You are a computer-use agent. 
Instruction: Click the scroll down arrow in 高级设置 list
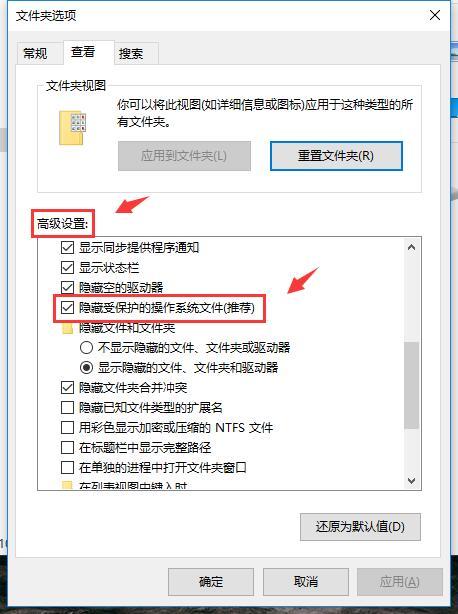tap(411, 480)
